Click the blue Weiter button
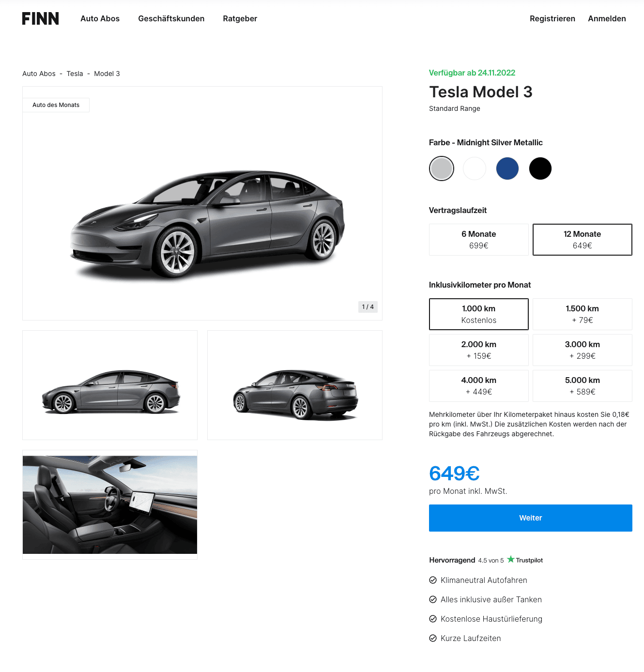The height and width of the screenshot is (672, 644). pos(531,518)
